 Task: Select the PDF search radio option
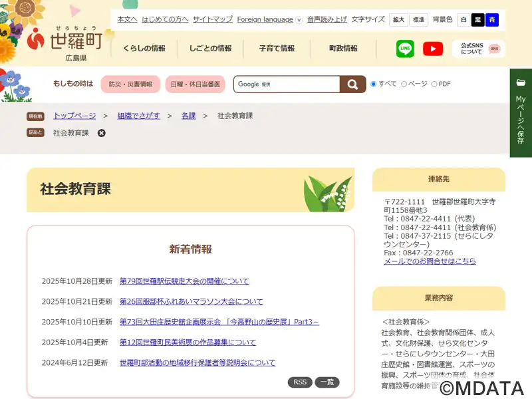coord(434,84)
